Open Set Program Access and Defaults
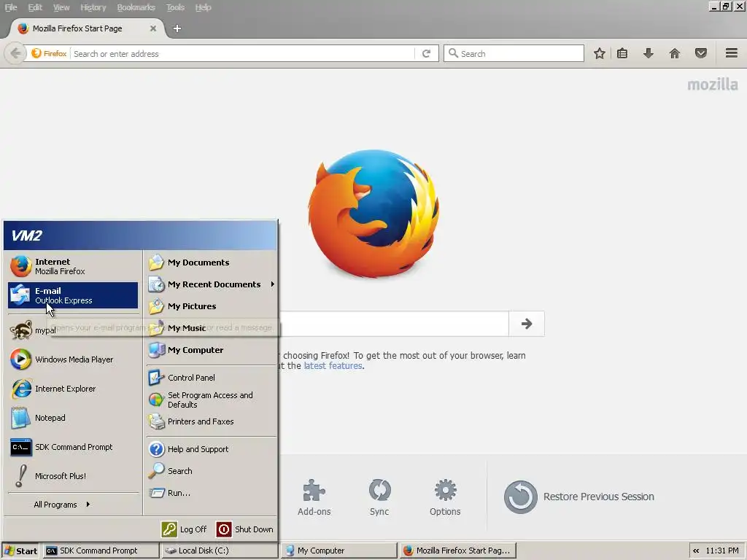 pyautogui.click(x=211, y=400)
